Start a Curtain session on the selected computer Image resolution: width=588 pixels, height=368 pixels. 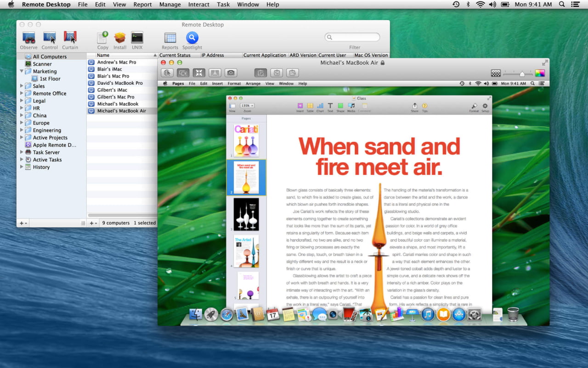(x=70, y=38)
